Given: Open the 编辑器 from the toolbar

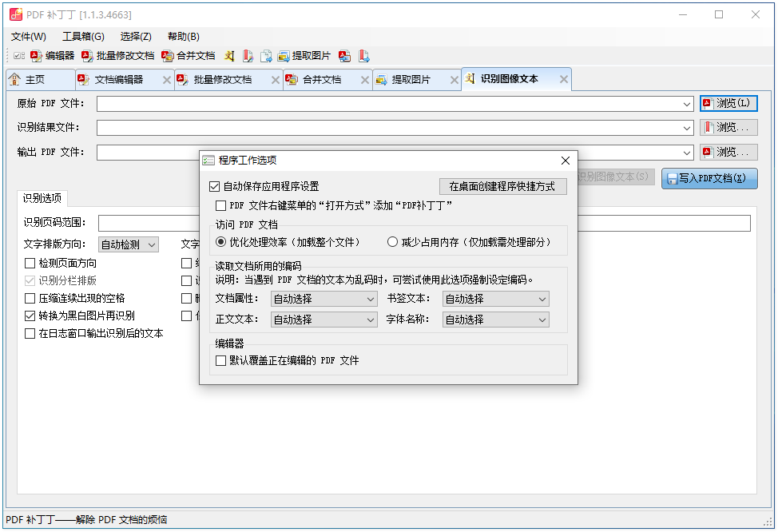Looking at the screenshot, I should coord(53,56).
